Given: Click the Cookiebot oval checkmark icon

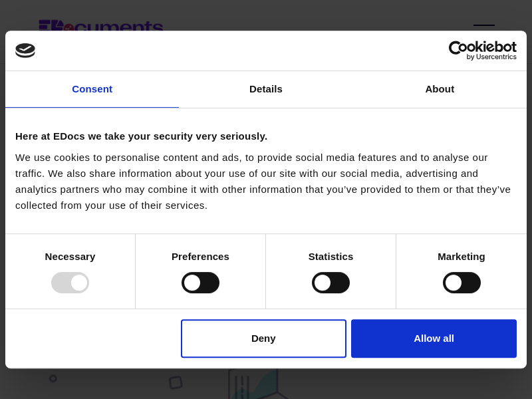Looking at the screenshot, I should tap(25, 51).
